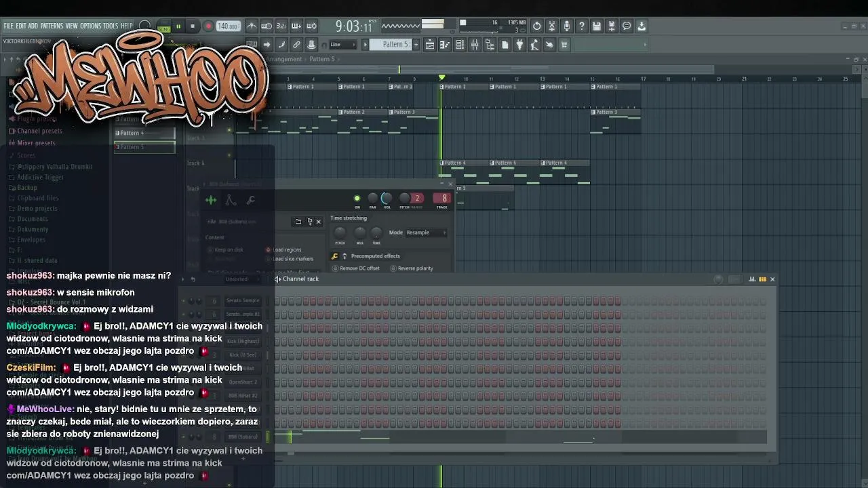Toggle loop recording icon

pos(311,26)
